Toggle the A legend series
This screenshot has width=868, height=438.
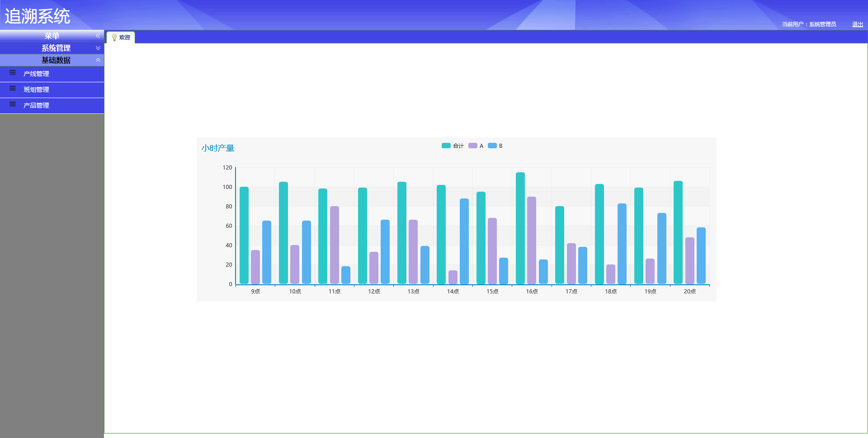click(476, 146)
